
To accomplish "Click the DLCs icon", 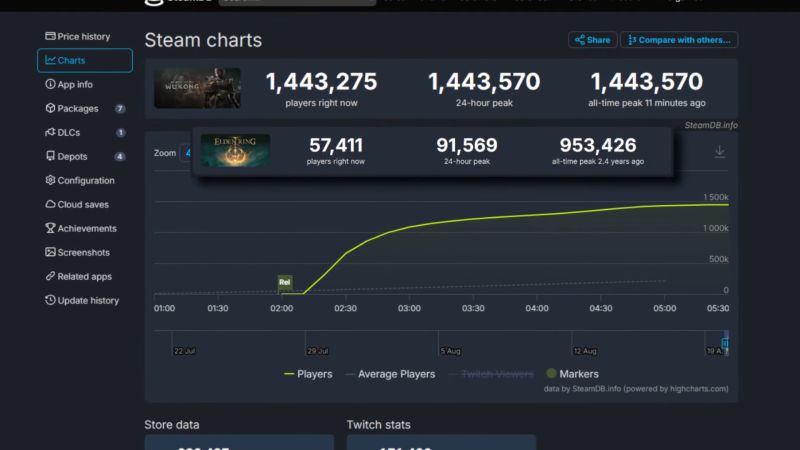I will point(50,132).
